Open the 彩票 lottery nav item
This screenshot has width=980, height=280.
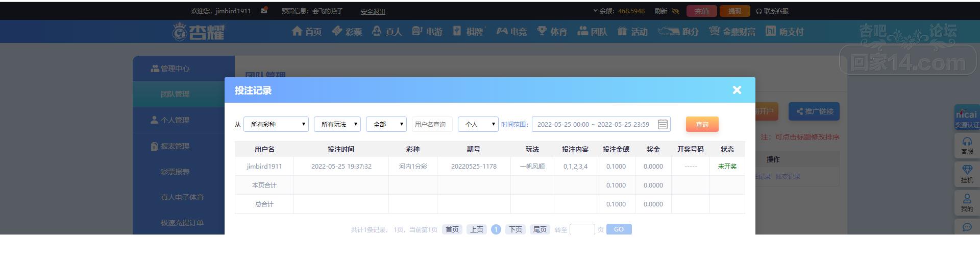click(347, 32)
